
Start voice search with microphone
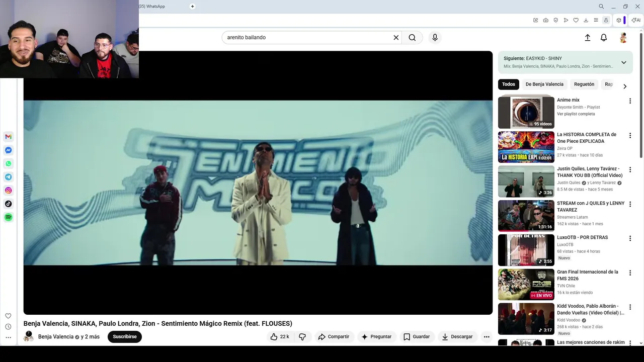click(435, 38)
